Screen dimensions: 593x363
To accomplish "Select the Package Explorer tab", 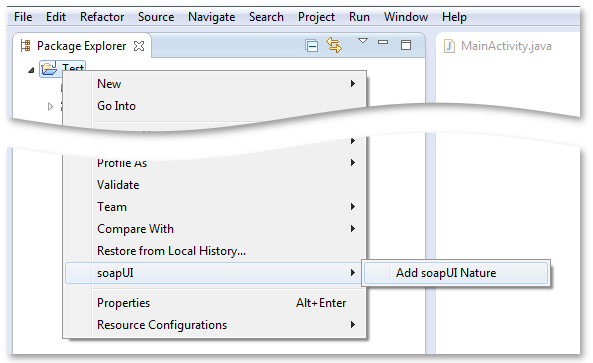I will pos(81,46).
